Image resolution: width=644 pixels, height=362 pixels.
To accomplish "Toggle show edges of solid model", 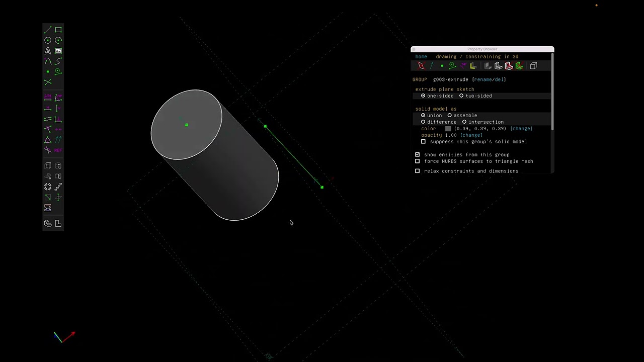I will tap(498, 66).
